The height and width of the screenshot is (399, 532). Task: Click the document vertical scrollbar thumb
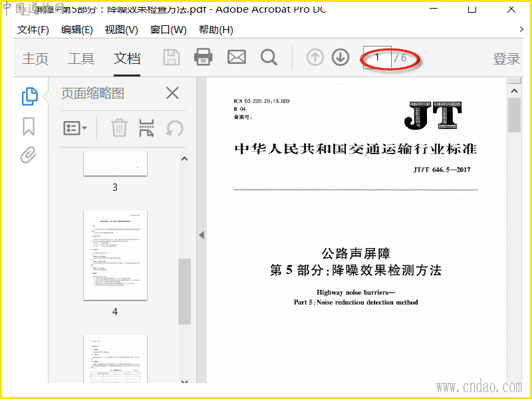tap(514, 115)
